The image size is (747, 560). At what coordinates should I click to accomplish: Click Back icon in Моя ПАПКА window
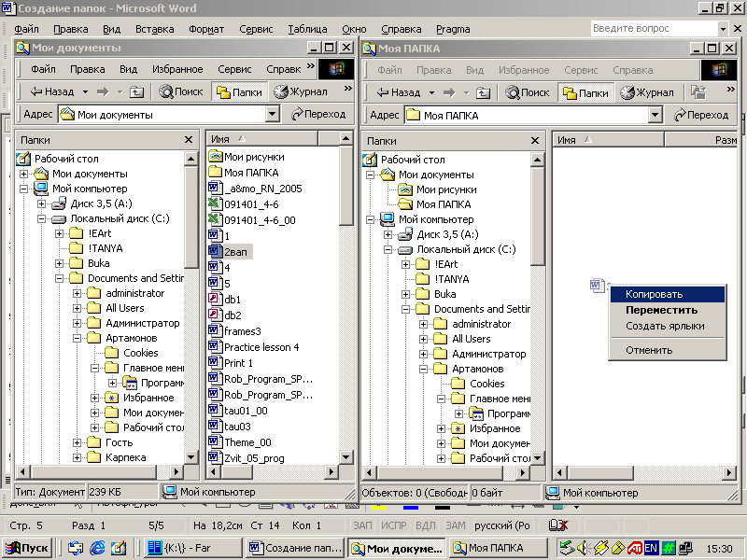tap(383, 92)
